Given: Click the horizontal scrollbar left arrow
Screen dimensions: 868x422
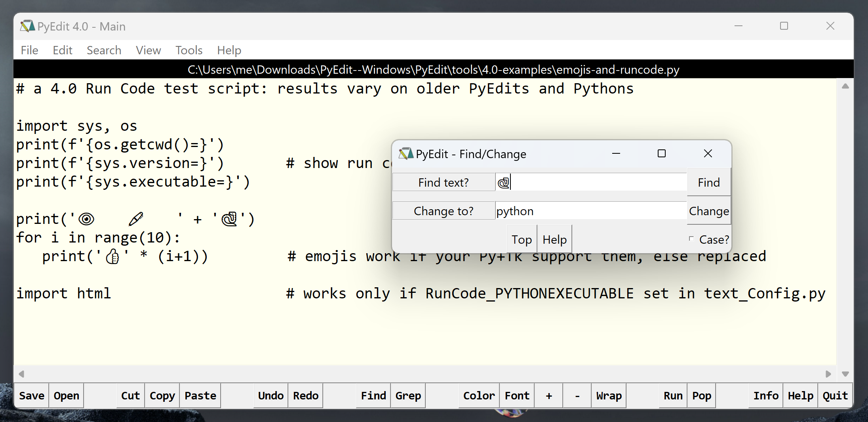Looking at the screenshot, I should tap(21, 374).
